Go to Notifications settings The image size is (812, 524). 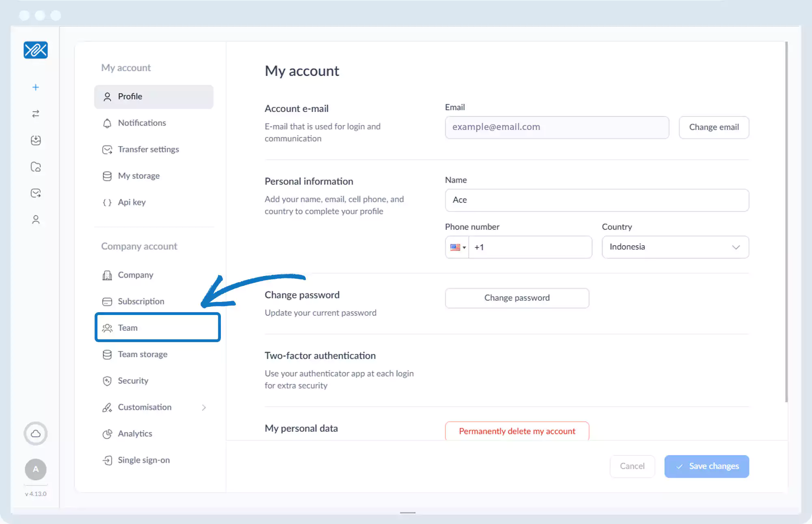pos(142,123)
